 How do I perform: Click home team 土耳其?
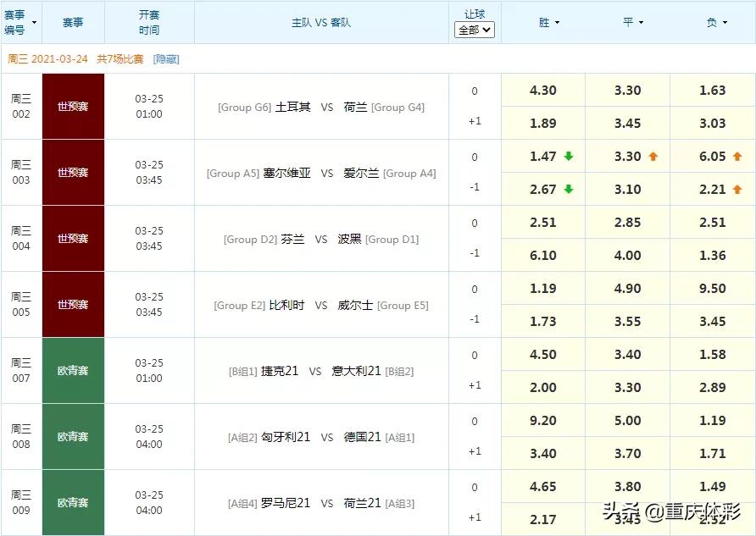point(292,107)
